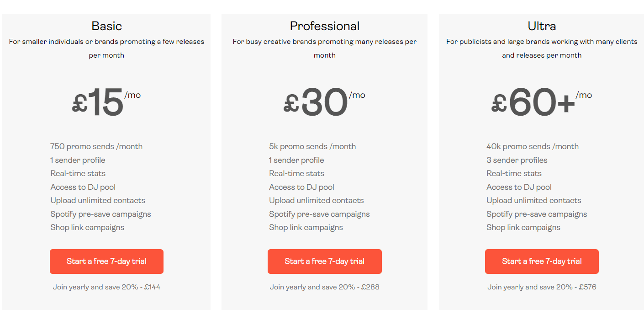Screen dimensions: 644x310
Task: Click the yearly £288 savings link
Action: click(x=324, y=287)
